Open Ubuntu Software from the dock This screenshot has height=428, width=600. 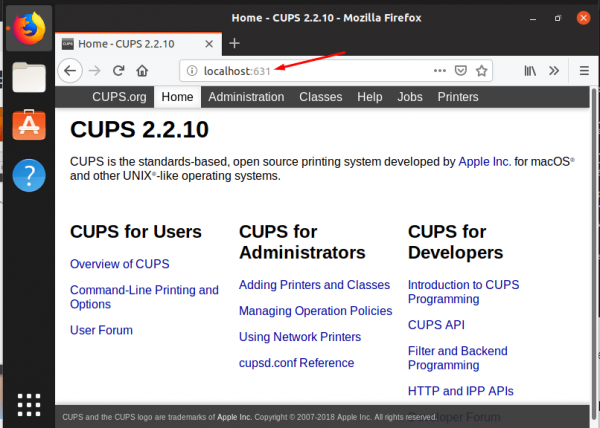pos(29,125)
